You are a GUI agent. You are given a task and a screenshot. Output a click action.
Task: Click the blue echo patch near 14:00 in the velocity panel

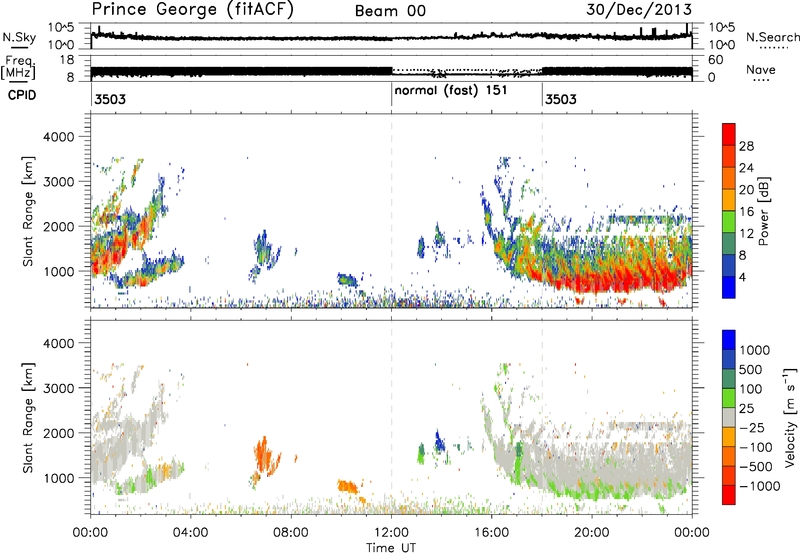(x=439, y=441)
